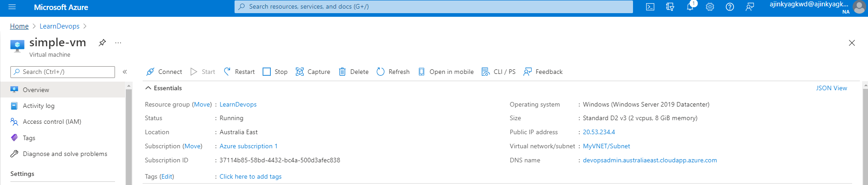Open directories and subscriptions filter icon
The image size is (868, 185).
[x=670, y=7]
